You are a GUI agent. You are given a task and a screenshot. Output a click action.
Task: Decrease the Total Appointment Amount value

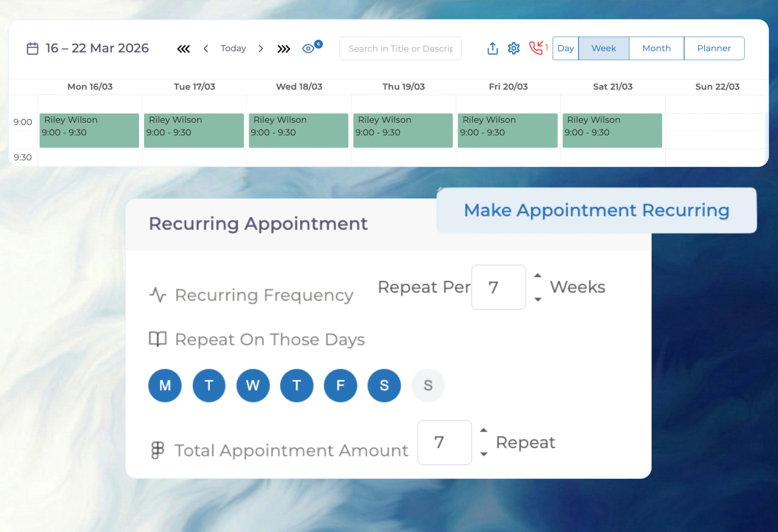[x=483, y=454]
